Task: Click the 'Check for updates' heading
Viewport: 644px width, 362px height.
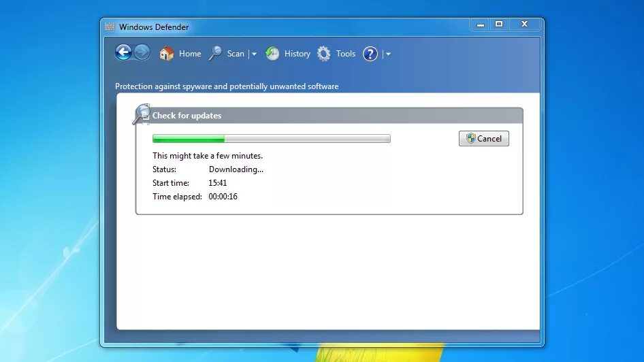Action: coord(187,115)
